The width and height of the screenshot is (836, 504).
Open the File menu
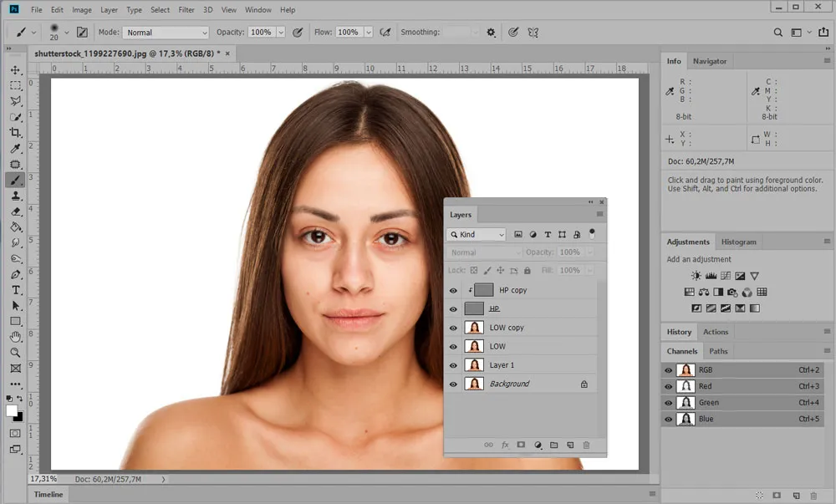[36, 9]
